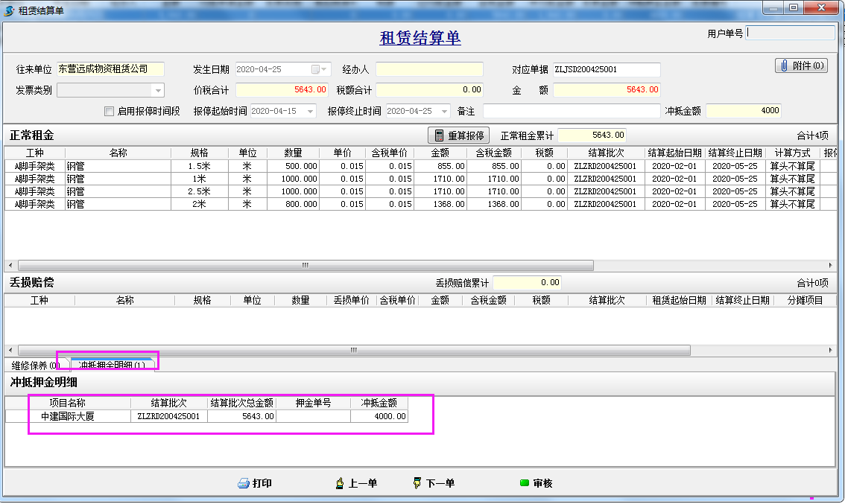Select the 中建国际大厦 row in deposit details
This screenshot has width=845, height=504.
click(x=67, y=416)
